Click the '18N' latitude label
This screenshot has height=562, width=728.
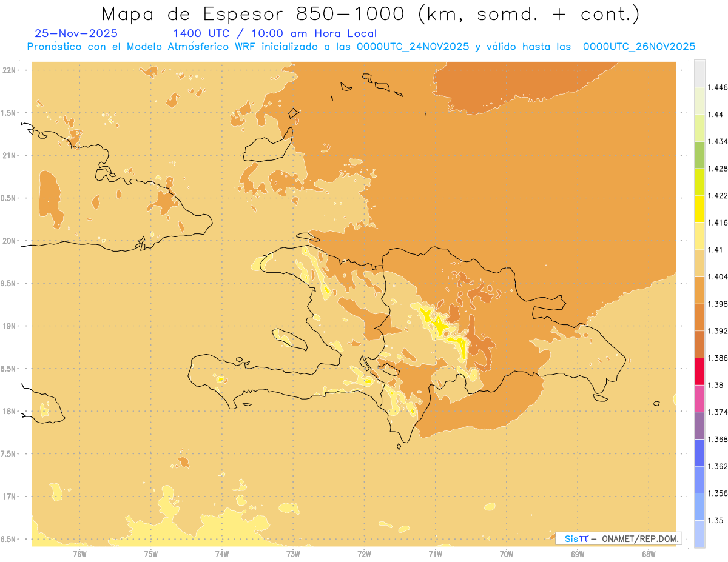click(10, 411)
